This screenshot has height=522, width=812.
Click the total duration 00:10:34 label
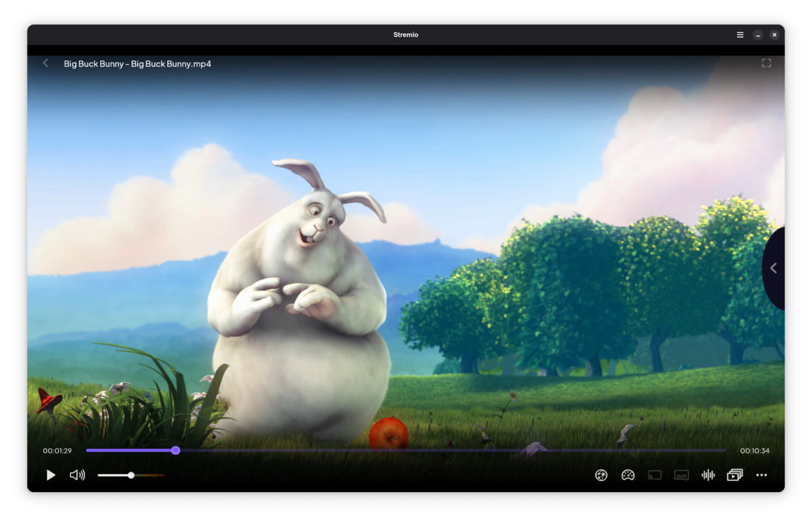coord(755,450)
